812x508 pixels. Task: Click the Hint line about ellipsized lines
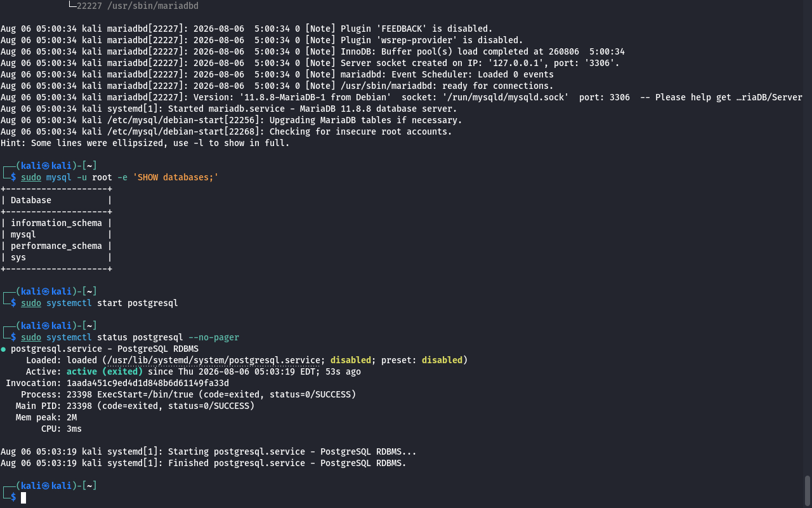pos(145,143)
